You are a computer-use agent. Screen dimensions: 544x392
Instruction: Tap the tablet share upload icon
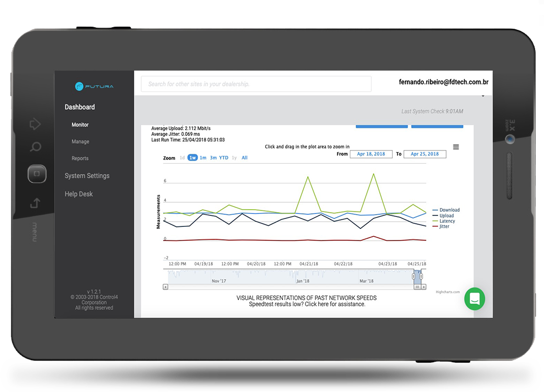36,203
